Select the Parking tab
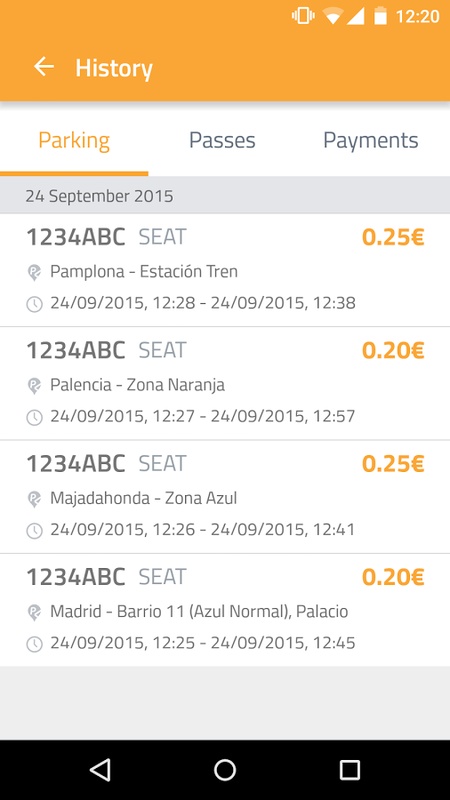The image size is (450, 800). (74, 140)
